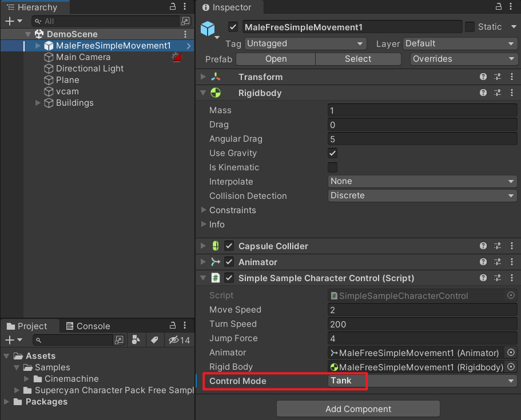The height and width of the screenshot is (420, 521).
Task: Click the Mass value field
Action: [422, 110]
